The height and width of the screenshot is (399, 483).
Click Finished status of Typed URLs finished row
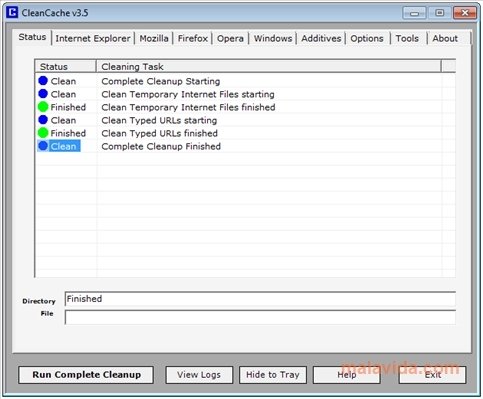click(x=68, y=133)
